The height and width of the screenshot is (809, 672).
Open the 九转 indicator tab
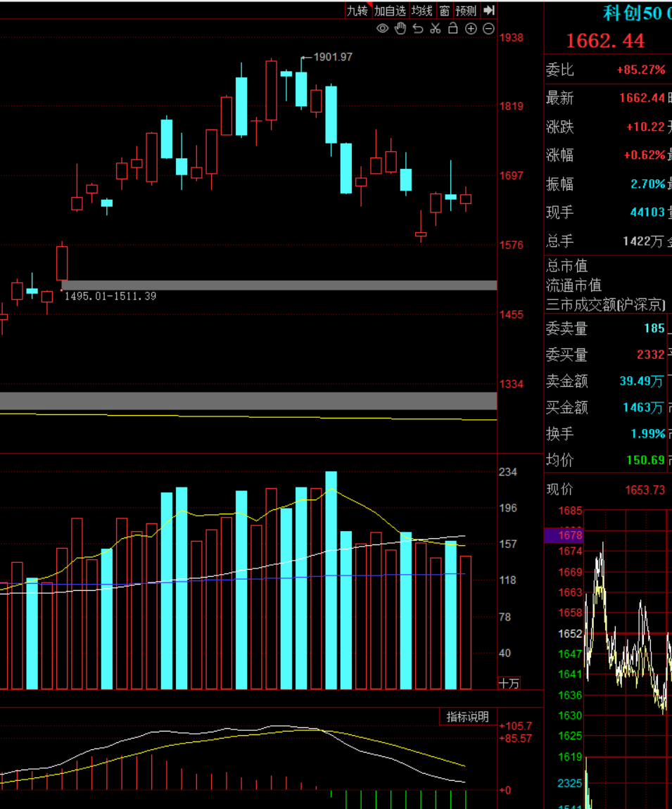357,11
